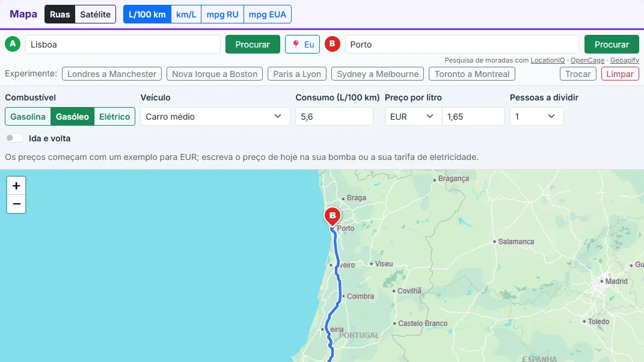Click the Limpar button

point(620,74)
